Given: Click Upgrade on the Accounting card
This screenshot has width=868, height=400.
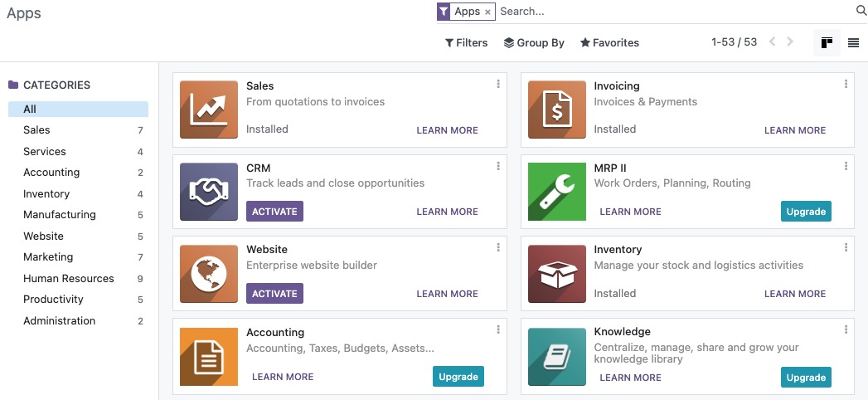Looking at the screenshot, I should click(x=458, y=377).
